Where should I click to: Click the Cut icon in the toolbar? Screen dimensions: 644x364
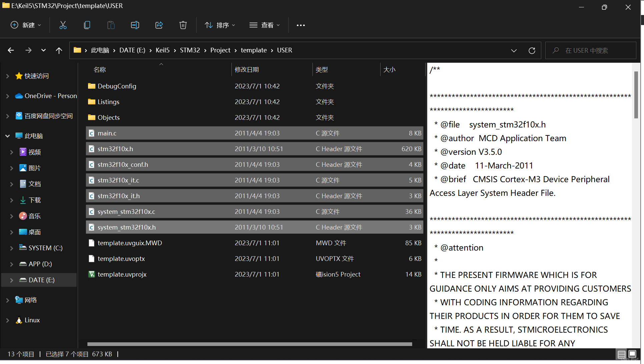point(63,25)
